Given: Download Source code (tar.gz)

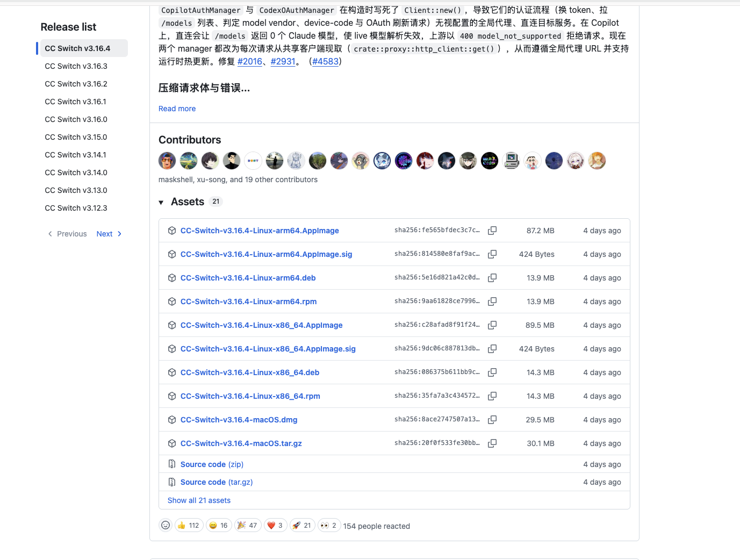Looking at the screenshot, I should click(x=217, y=482).
